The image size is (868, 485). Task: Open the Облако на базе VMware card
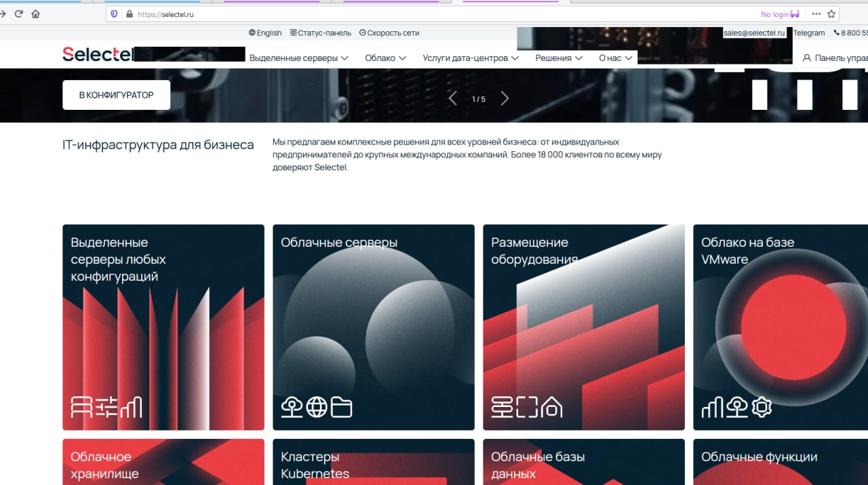[x=781, y=327]
